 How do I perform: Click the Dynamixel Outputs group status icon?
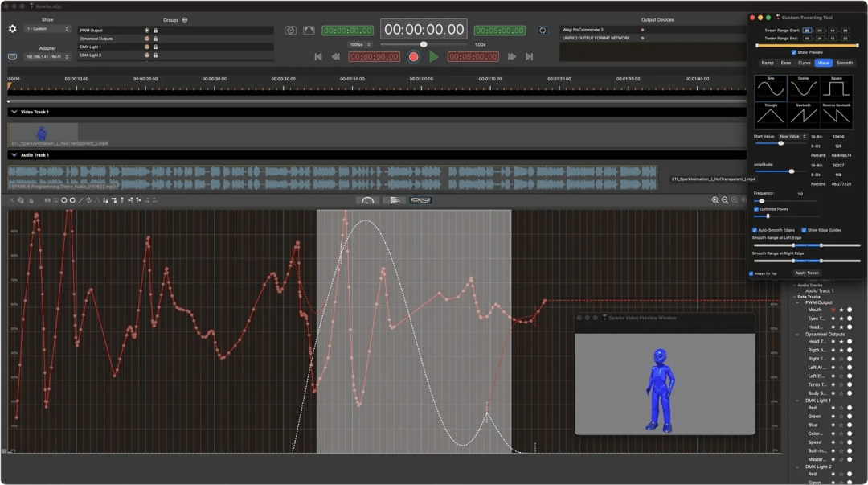(x=147, y=39)
